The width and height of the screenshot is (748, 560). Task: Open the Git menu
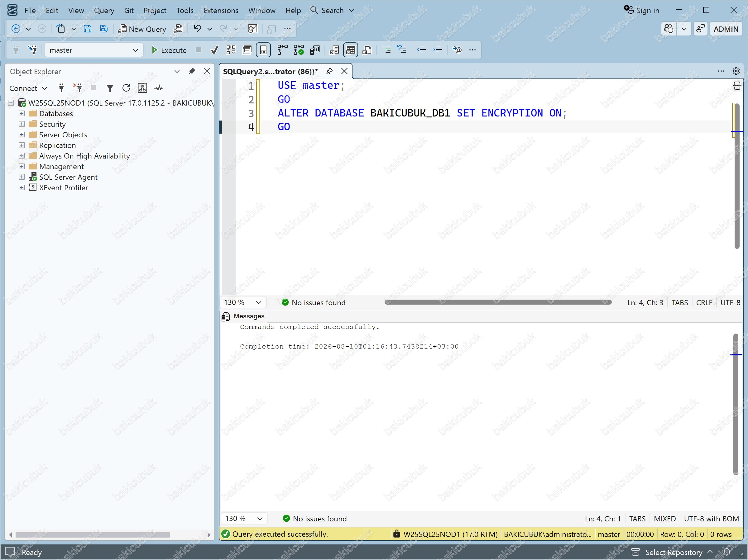(x=129, y=11)
